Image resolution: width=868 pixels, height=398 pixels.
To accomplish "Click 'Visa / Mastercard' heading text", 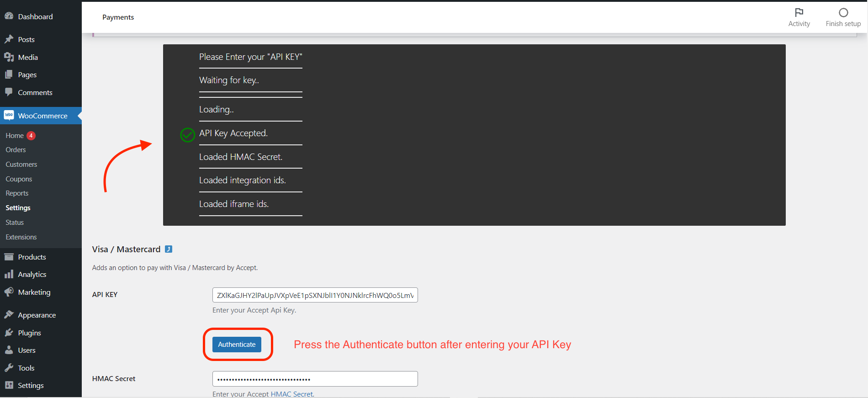I will click(x=126, y=249).
